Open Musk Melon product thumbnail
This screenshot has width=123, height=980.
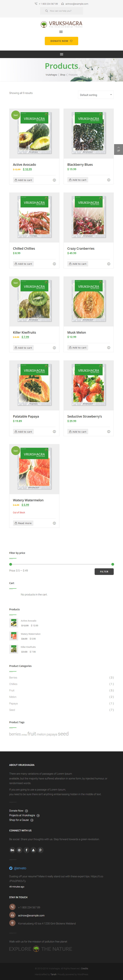(88, 301)
